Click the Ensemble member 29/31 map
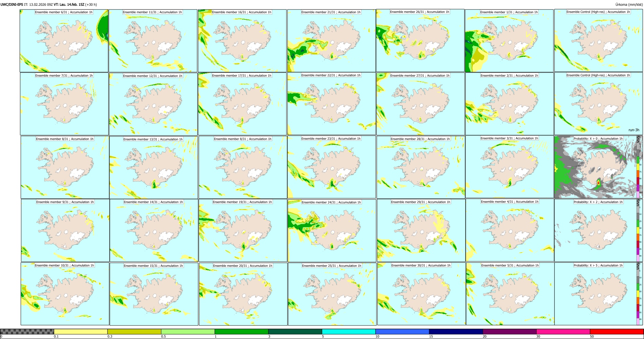644x339 pixels. (x=421, y=231)
